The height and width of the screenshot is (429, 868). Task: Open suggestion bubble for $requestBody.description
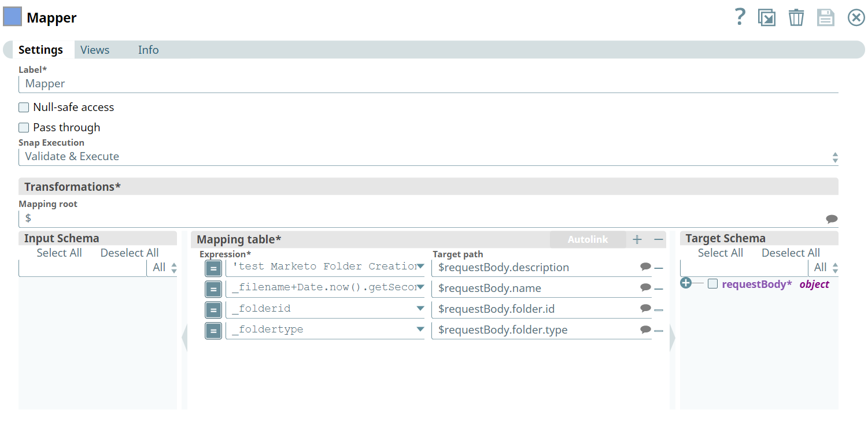click(645, 267)
